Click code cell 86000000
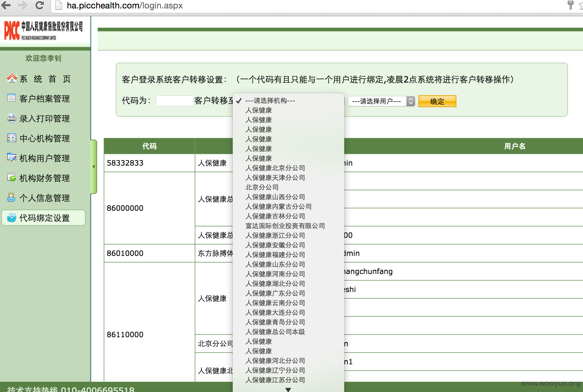 coord(150,208)
